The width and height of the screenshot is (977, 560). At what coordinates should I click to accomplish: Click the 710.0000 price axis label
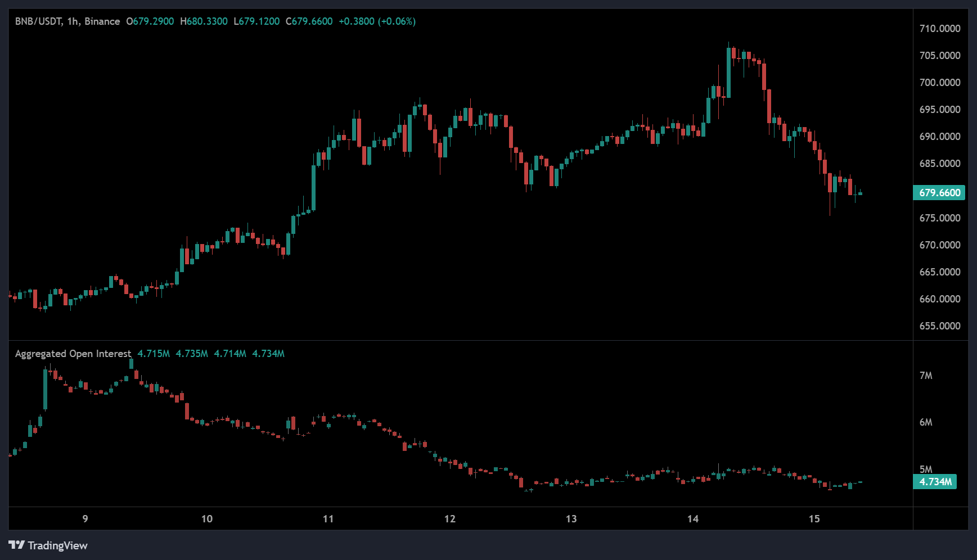(x=939, y=29)
